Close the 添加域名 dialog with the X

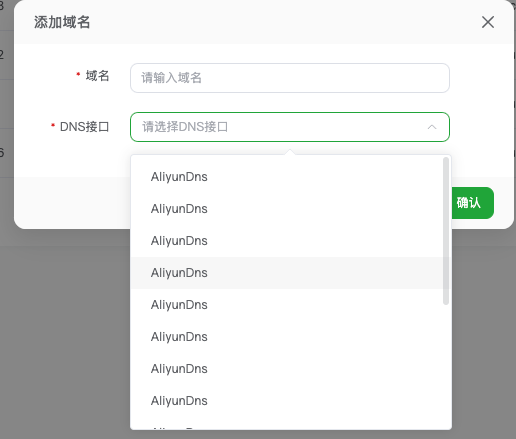tap(488, 22)
